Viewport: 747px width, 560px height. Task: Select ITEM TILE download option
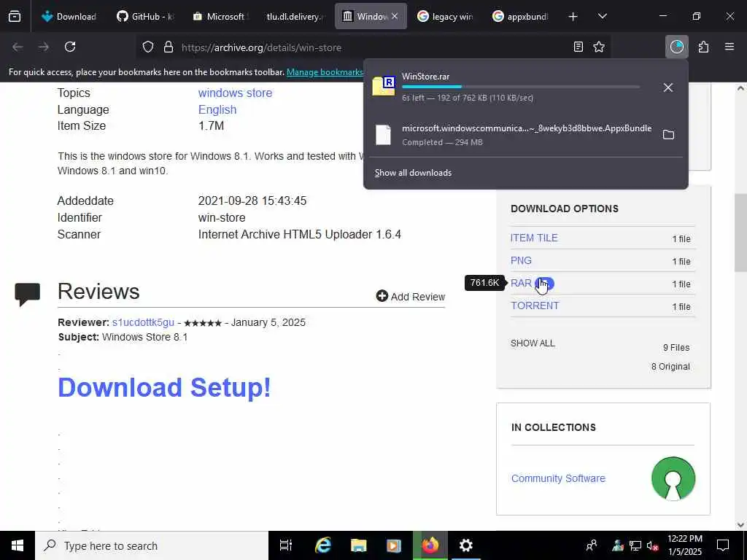[533, 238]
